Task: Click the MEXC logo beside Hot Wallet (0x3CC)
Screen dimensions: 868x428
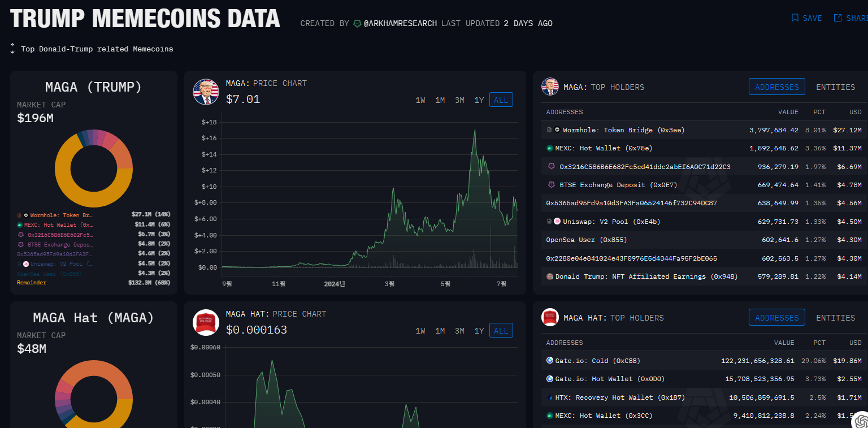Action: coord(549,416)
